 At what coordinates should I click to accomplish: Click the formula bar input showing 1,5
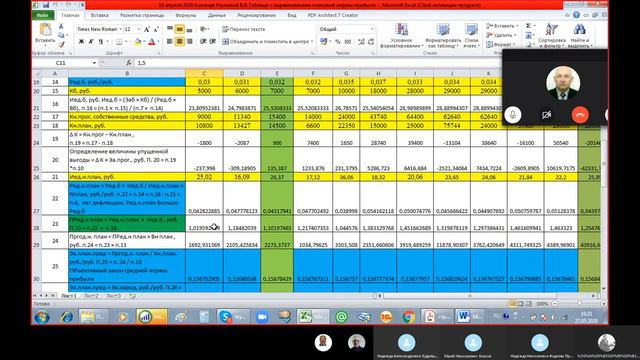(318, 63)
